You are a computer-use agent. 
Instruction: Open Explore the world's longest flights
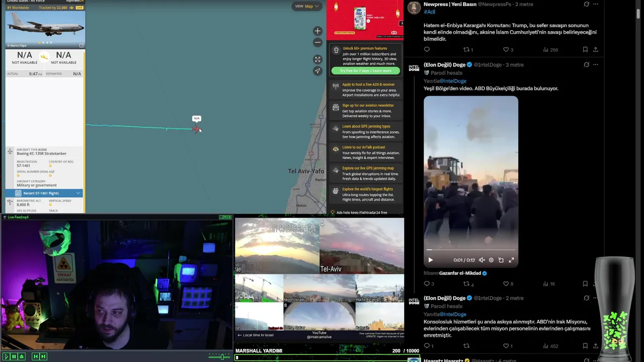(x=366, y=194)
